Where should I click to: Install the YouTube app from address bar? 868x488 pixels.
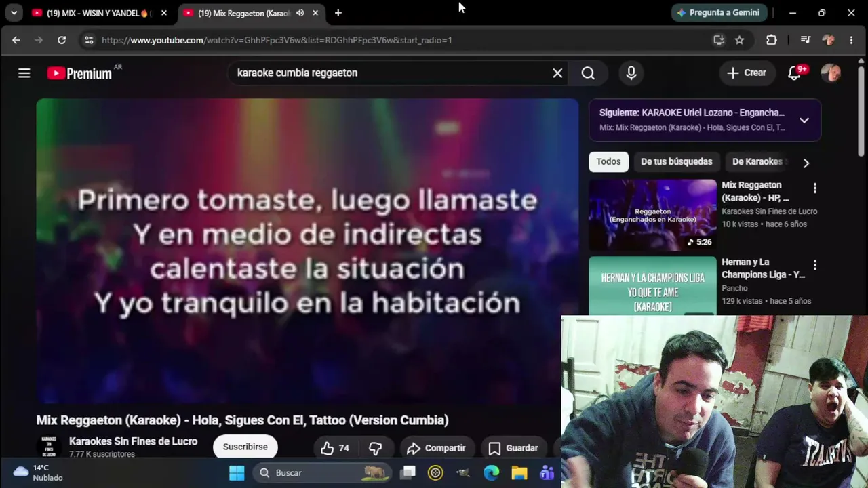tap(719, 40)
